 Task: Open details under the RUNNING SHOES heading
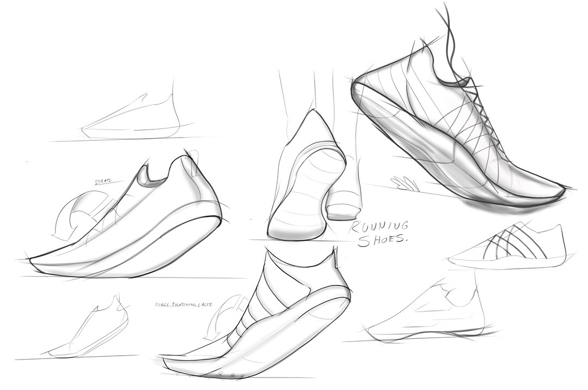[x=381, y=231]
